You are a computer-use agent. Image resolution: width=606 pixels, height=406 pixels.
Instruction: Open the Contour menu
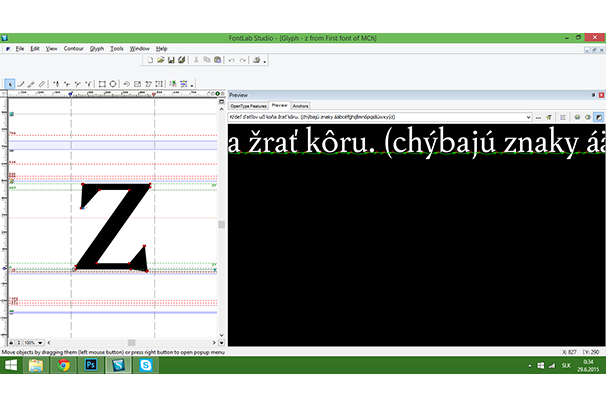pyautogui.click(x=73, y=48)
